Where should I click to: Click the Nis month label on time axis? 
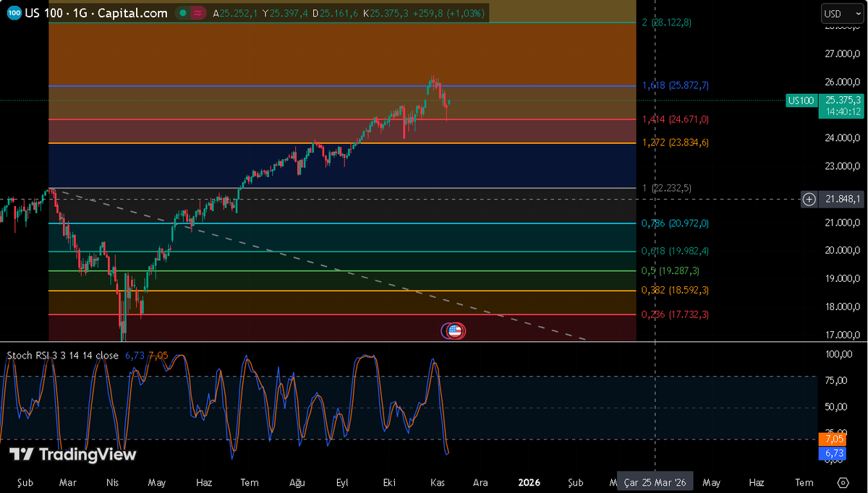point(112,482)
